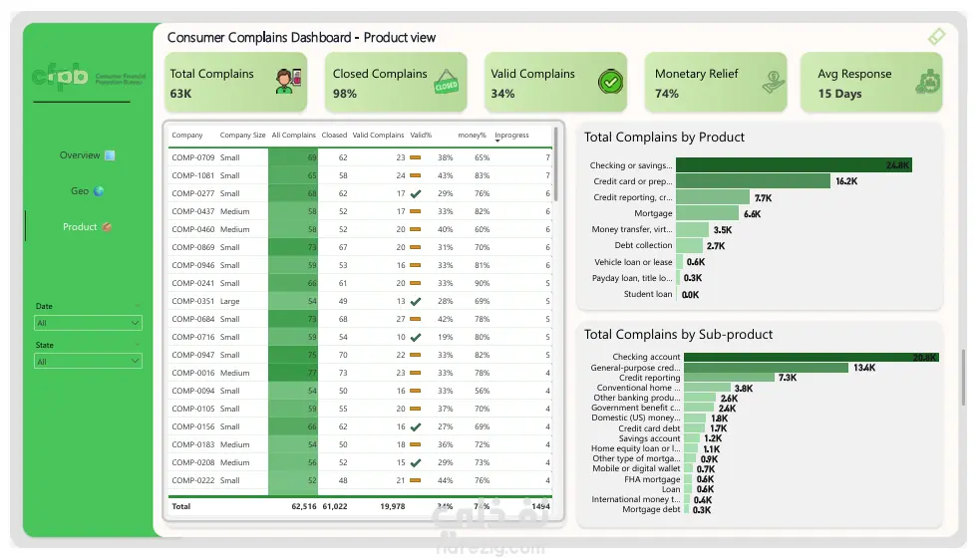Viewport: 980px width, 558px height.
Task: Click the Geo globe icon
Action: [x=99, y=191]
